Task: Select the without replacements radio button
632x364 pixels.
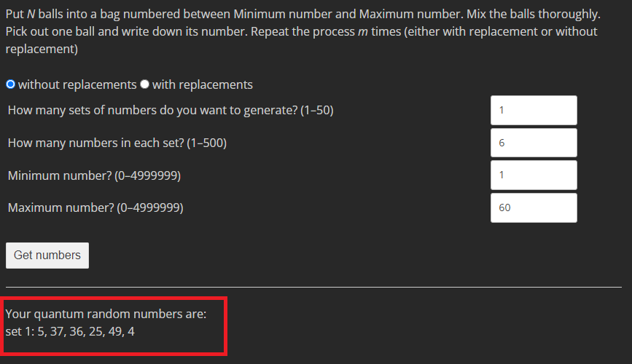Action: coord(10,84)
